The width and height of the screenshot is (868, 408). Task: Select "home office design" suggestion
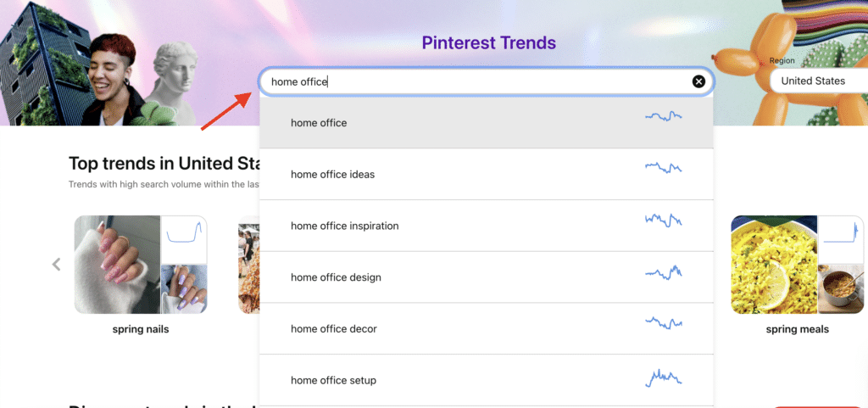336,277
